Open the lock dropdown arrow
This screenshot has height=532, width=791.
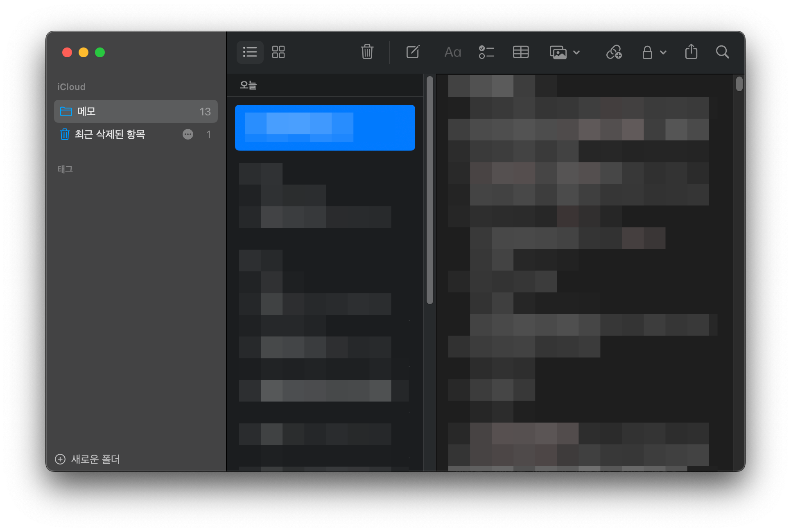(663, 52)
